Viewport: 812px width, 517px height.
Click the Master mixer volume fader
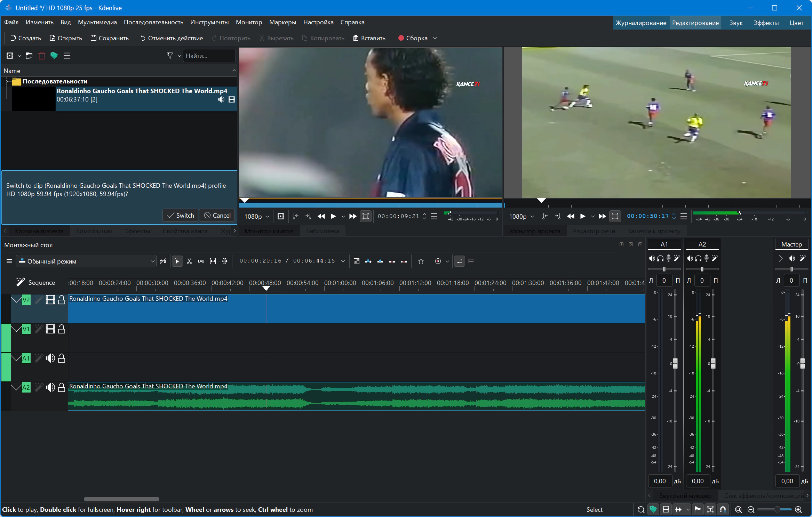coord(803,363)
